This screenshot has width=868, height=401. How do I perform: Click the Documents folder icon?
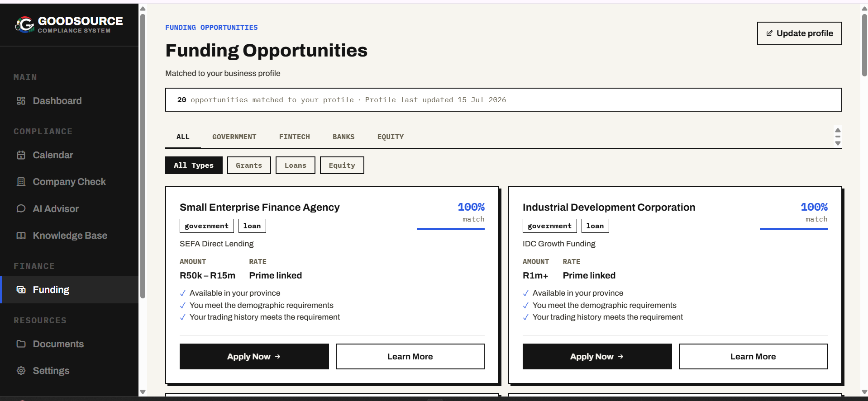[21, 344]
